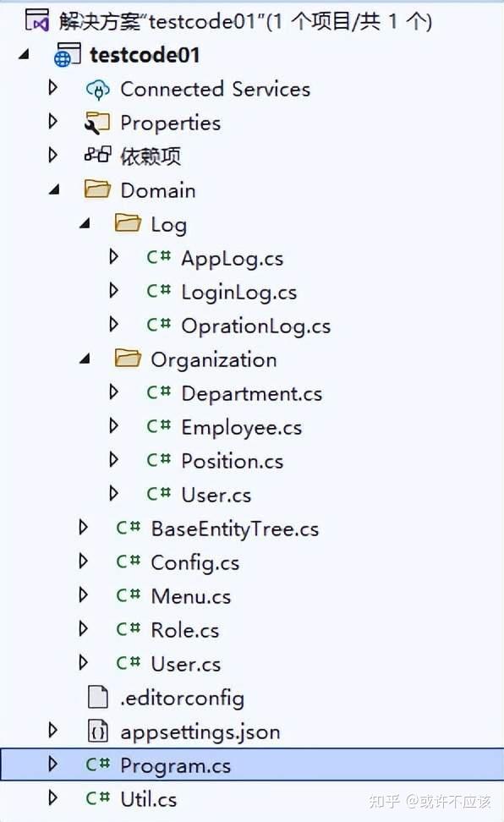Image resolution: width=504 pixels, height=822 pixels.
Task: Collapse the testcode01 project node
Action: point(24,54)
